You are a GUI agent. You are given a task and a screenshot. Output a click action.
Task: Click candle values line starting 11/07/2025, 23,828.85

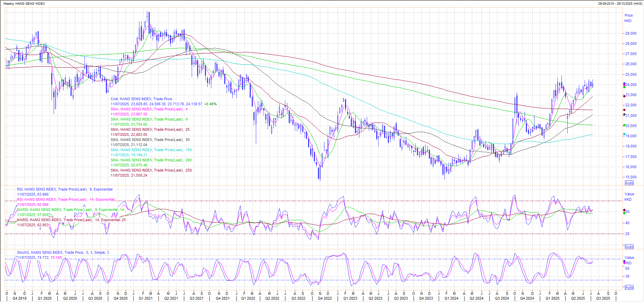click(x=164, y=104)
